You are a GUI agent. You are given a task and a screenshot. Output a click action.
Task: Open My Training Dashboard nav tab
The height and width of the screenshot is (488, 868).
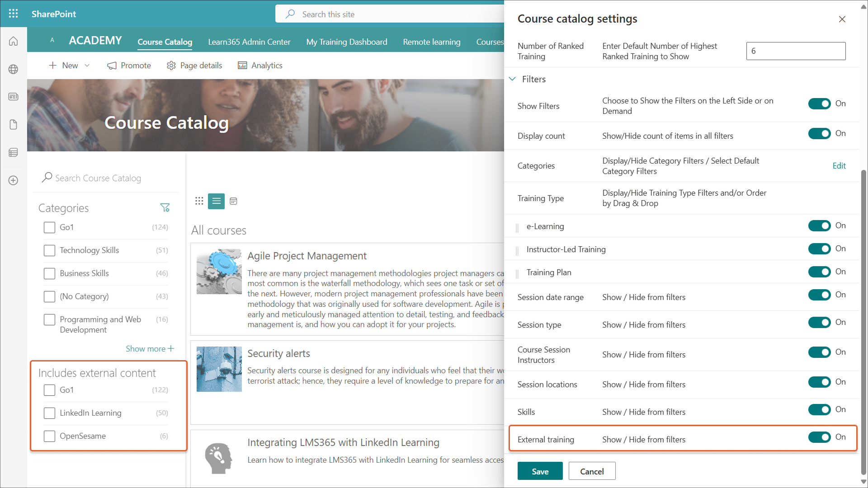click(346, 42)
